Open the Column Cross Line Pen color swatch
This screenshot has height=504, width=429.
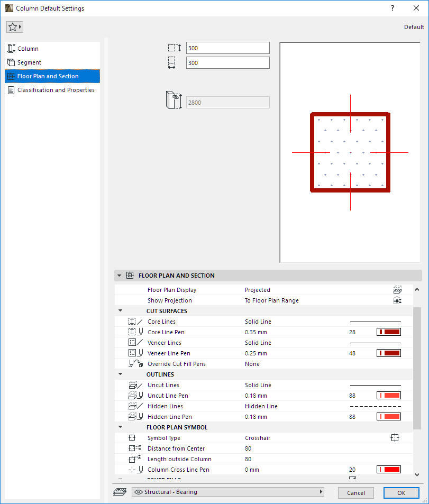pos(389,470)
